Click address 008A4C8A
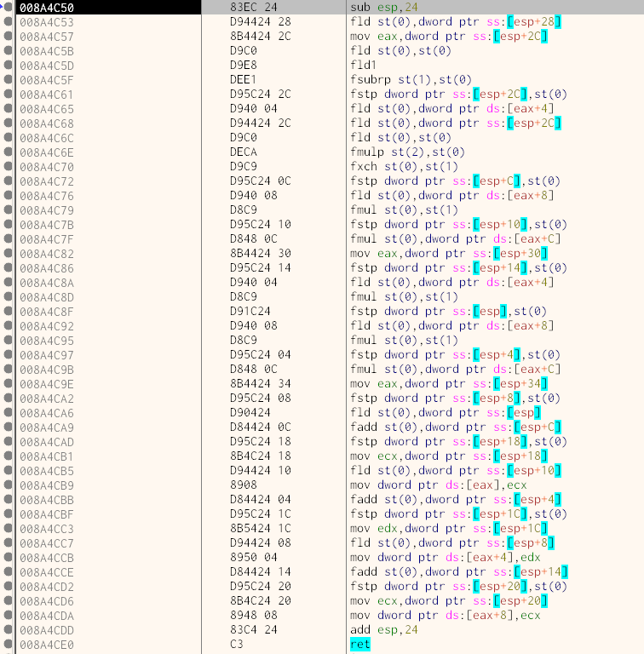This screenshot has width=644, height=654. click(47, 283)
